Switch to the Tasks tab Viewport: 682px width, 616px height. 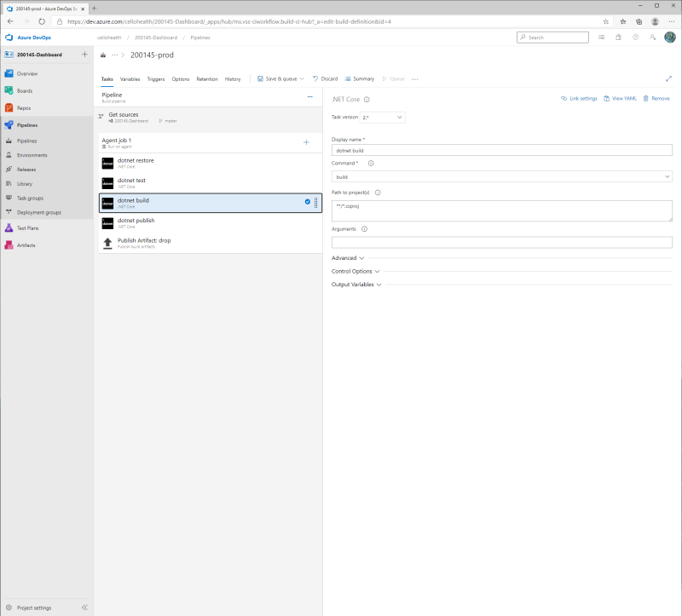pos(107,79)
